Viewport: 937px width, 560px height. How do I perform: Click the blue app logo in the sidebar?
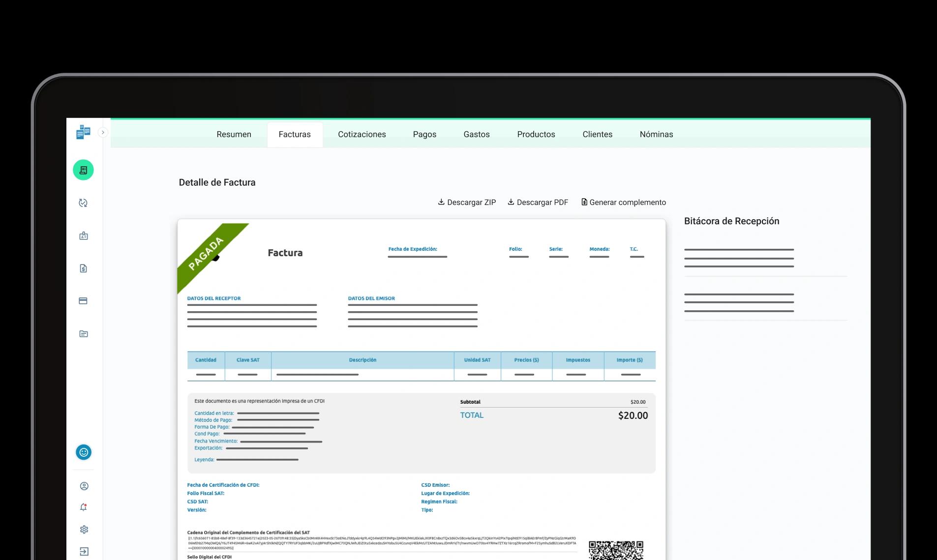click(83, 132)
